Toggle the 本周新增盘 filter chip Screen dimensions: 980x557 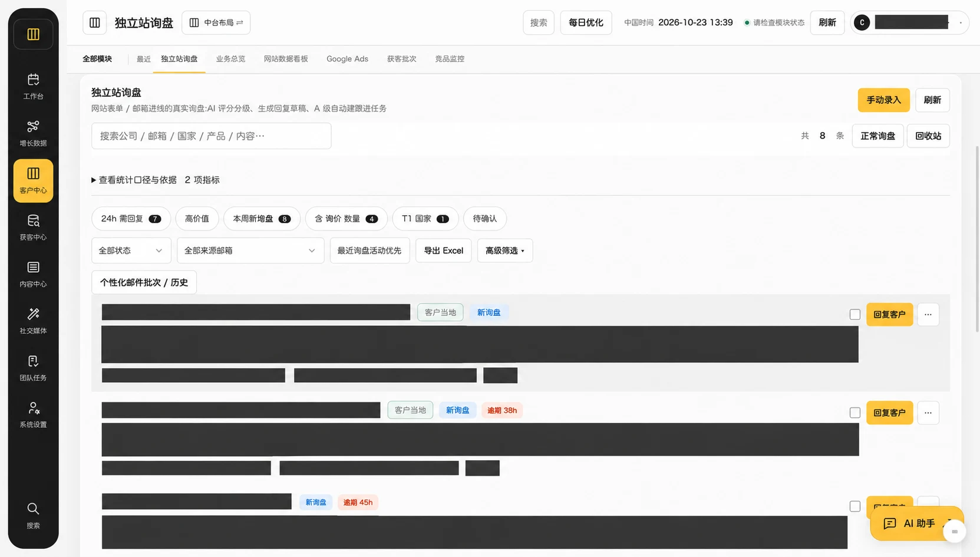(x=262, y=219)
